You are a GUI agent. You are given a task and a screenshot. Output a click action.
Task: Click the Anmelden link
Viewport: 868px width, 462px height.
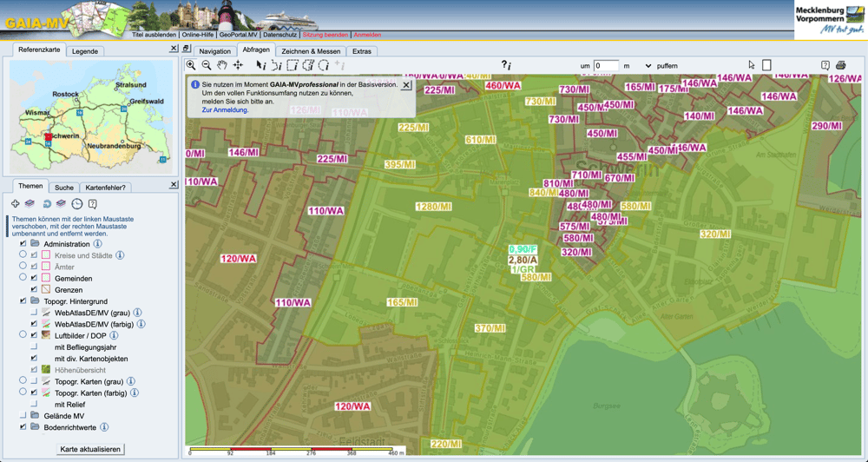coord(367,35)
